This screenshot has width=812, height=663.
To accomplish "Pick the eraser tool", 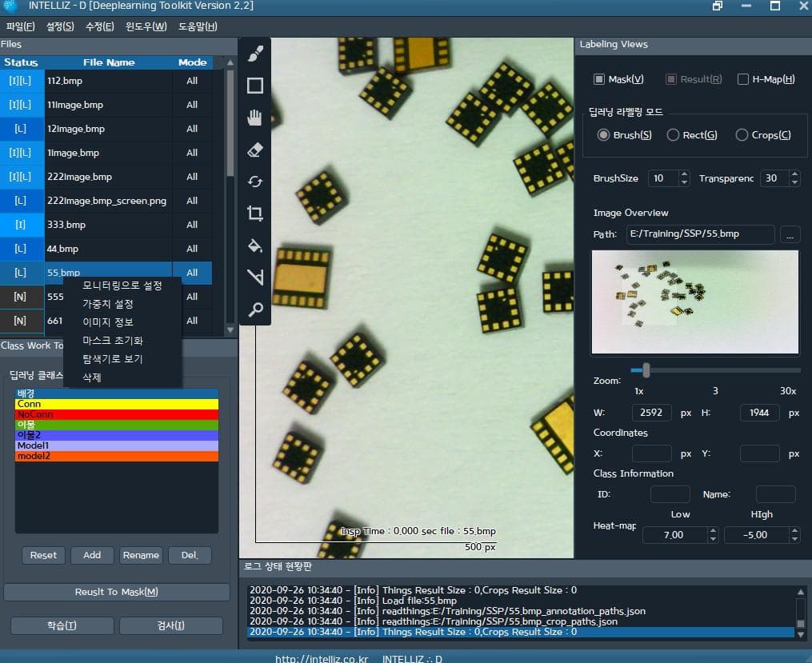I will point(254,150).
